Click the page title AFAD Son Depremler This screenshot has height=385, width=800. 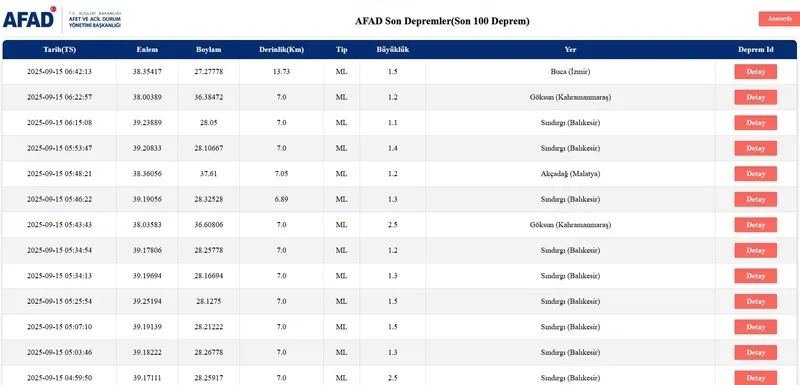coord(442,21)
